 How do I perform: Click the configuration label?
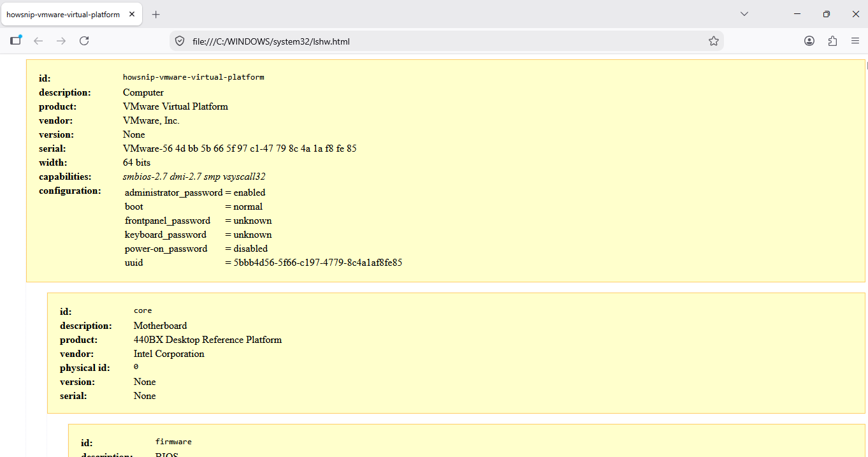pos(70,191)
